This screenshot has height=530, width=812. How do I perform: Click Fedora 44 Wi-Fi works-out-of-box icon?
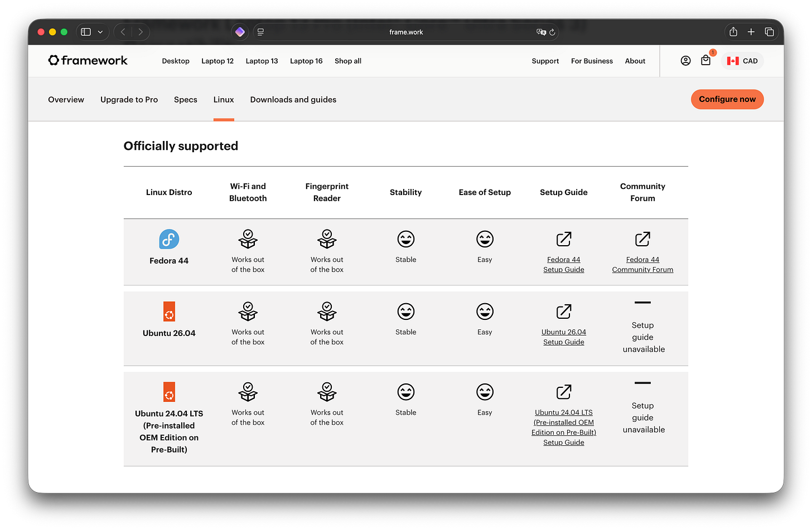pyautogui.click(x=248, y=239)
